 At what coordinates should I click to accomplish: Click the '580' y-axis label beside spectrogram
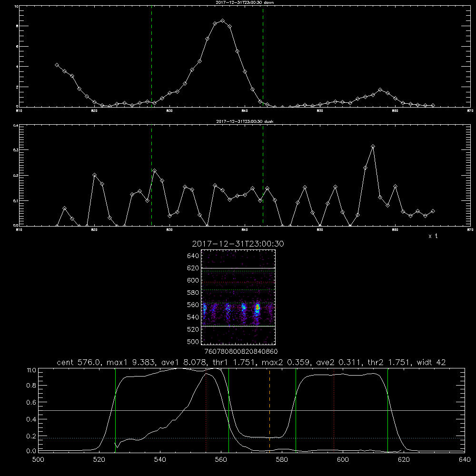click(x=193, y=293)
